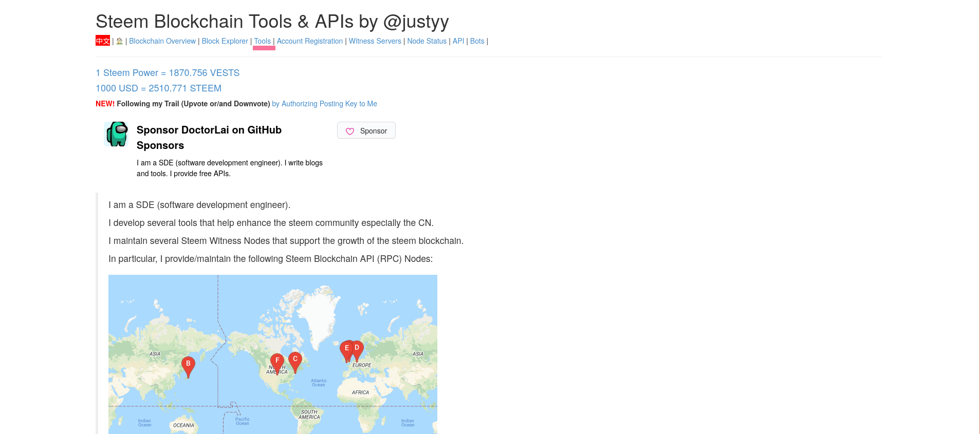Viewport: 980px width, 434px height.
Task: Click the world map of API nodes
Action: [273, 354]
